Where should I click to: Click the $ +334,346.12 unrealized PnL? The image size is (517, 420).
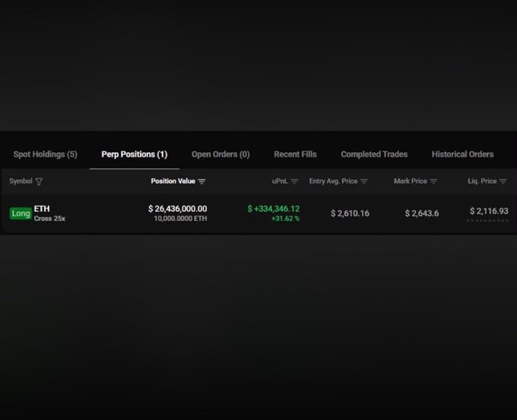(274, 209)
